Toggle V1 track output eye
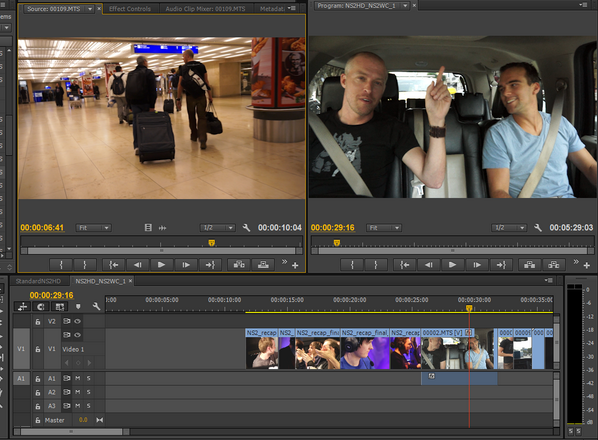Screen dimensions: 598x440 [77, 335]
